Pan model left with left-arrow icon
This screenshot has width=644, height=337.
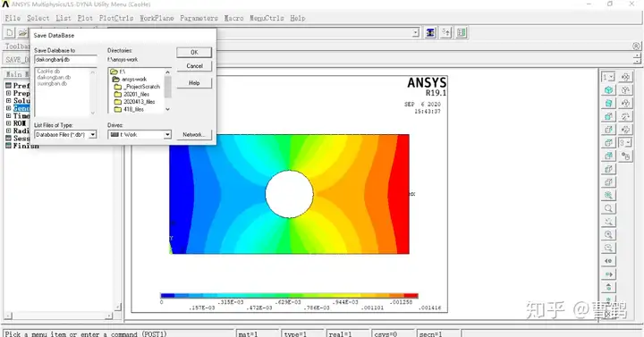pyautogui.click(x=609, y=261)
